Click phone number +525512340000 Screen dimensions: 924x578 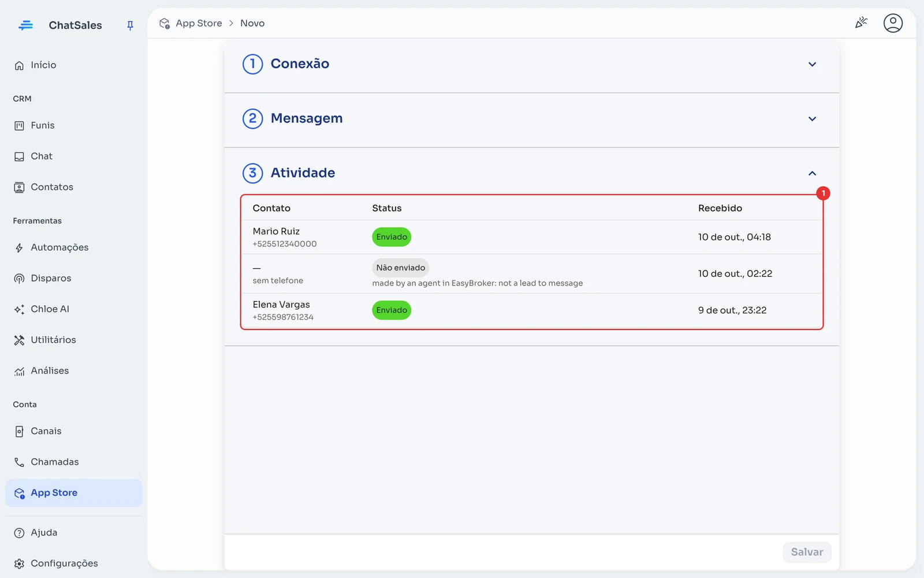point(285,244)
